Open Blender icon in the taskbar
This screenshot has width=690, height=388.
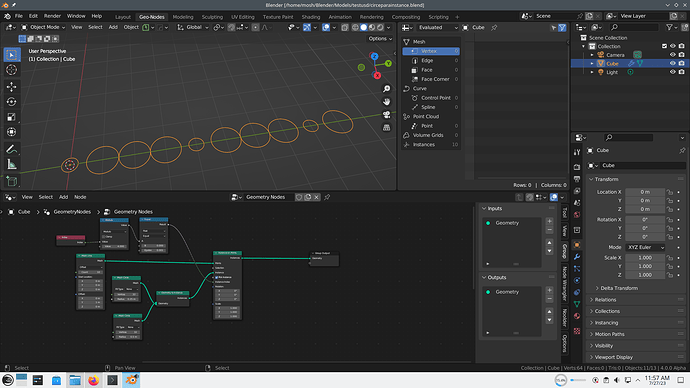[x=131, y=380]
